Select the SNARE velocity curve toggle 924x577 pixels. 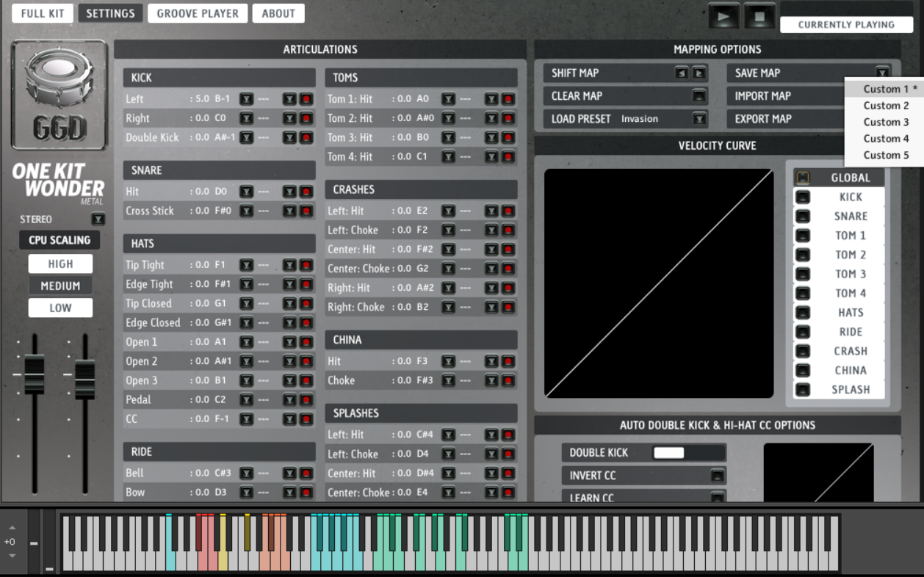click(803, 216)
